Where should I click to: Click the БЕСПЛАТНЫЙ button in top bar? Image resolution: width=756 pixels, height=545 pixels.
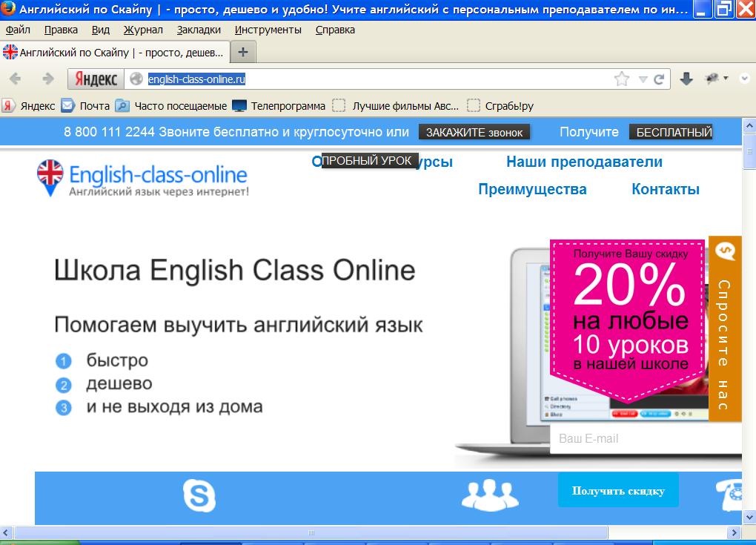pos(671,132)
